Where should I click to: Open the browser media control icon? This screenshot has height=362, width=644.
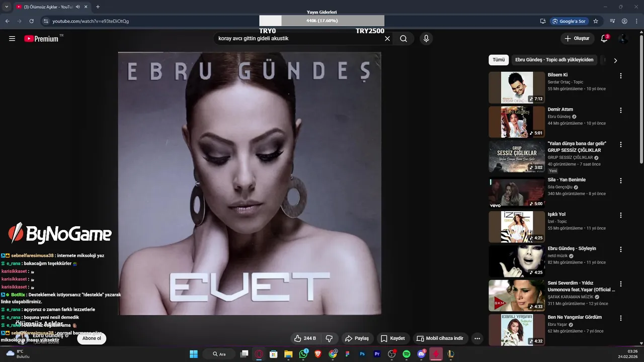[612, 21]
